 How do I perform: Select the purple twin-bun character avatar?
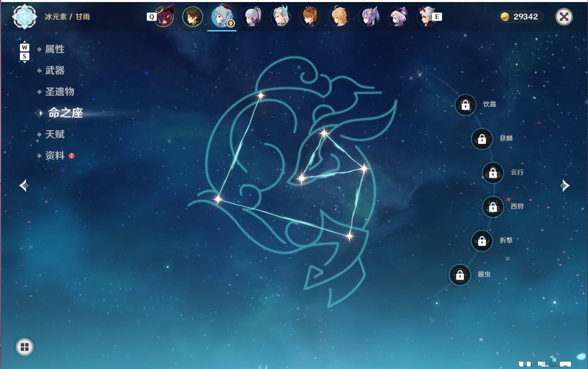click(369, 17)
